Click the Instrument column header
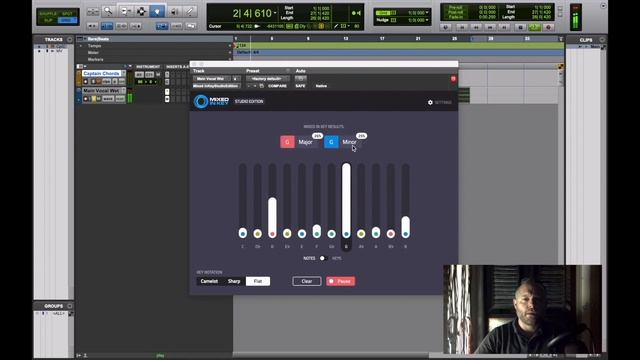The width and height of the screenshot is (640, 360). [x=148, y=67]
